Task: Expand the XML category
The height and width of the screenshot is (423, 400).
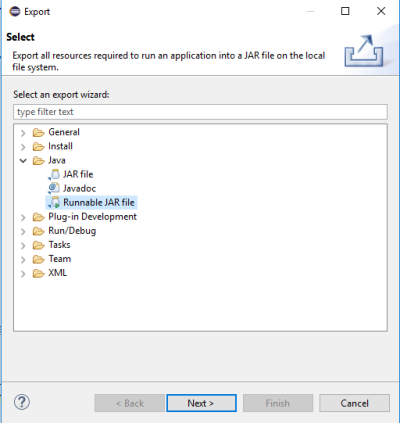Action: [x=23, y=274]
